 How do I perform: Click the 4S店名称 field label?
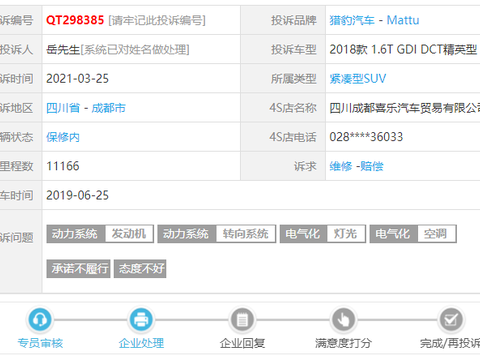click(x=293, y=108)
